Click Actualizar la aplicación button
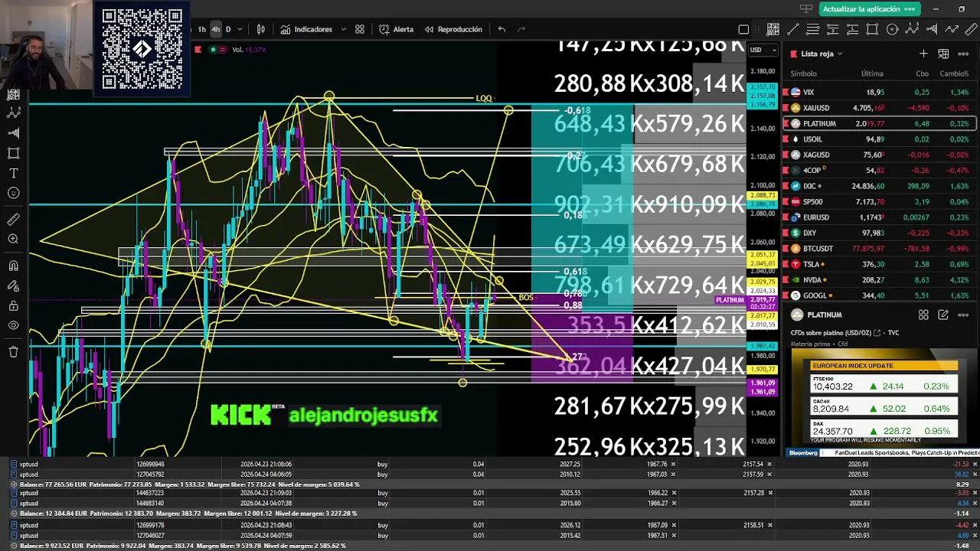Viewport: 980px width, 551px height. tap(868, 8)
